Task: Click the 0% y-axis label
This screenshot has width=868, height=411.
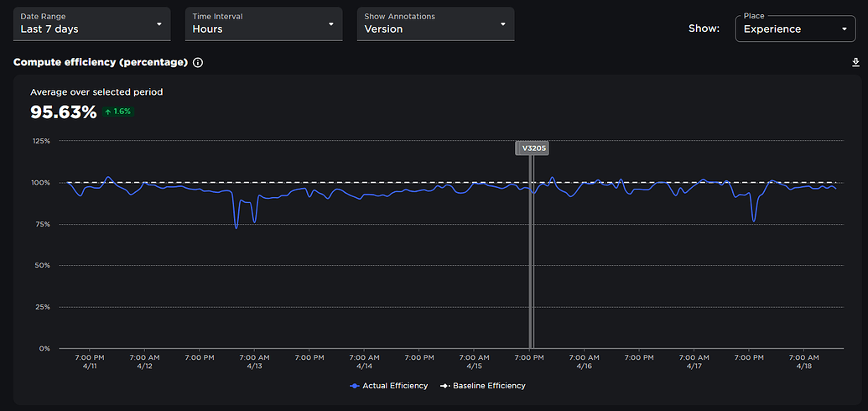Action: 44,348
